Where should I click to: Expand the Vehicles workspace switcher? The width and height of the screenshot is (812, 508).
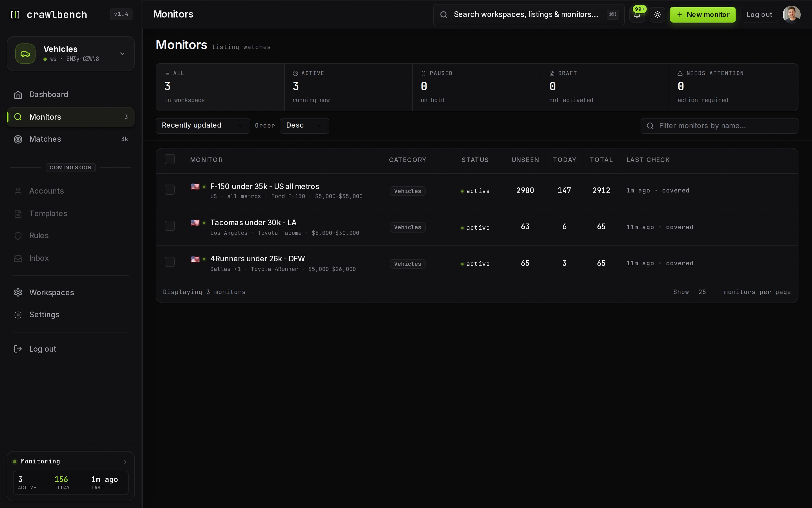pos(71,54)
